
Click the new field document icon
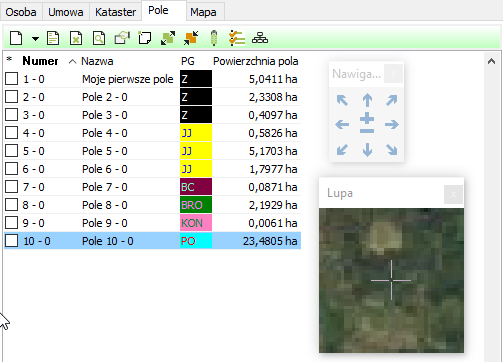(16, 38)
